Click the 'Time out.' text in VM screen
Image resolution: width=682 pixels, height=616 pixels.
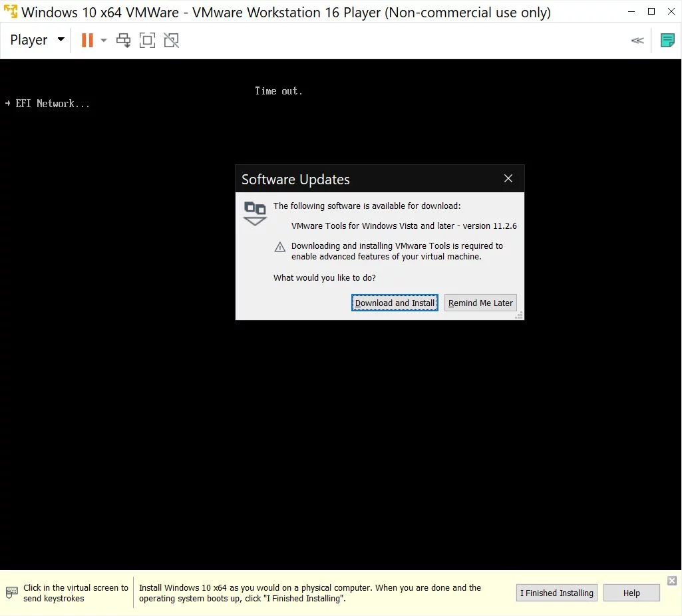(x=278, y=91)
